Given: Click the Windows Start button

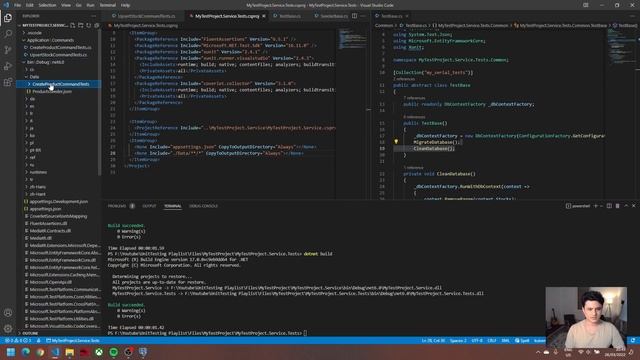Looking at the screenshot, I should point(11,352).
